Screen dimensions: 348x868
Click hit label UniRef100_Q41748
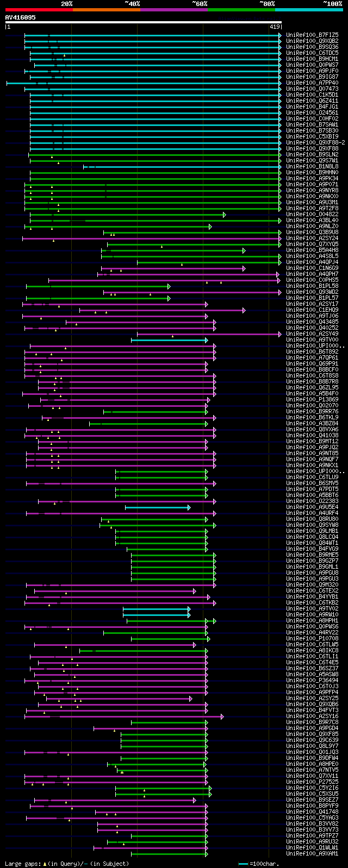[x=312, y=812]
